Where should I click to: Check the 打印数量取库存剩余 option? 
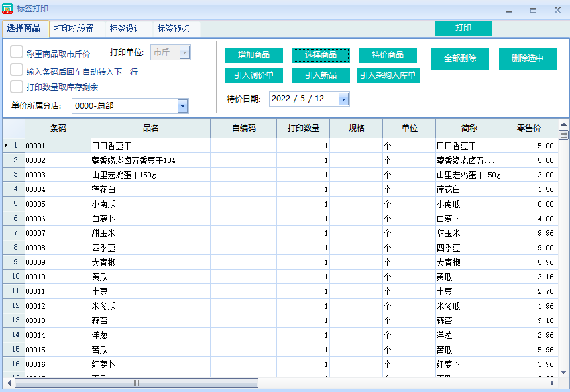[x=17, y=87]
